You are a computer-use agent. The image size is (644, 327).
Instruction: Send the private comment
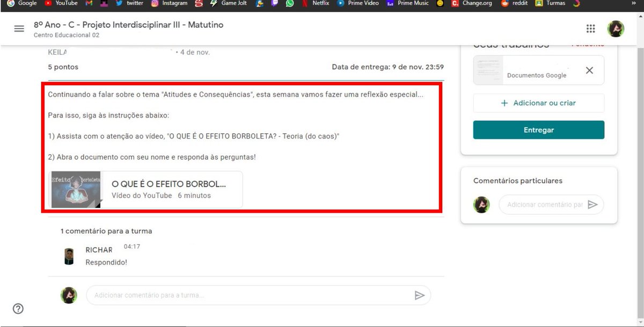(x=592, y=205)
